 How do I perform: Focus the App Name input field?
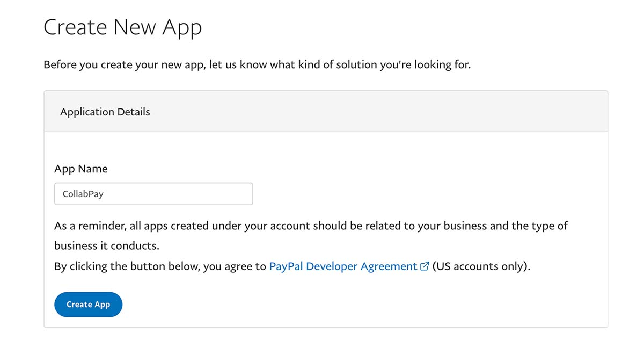[153, 194]
